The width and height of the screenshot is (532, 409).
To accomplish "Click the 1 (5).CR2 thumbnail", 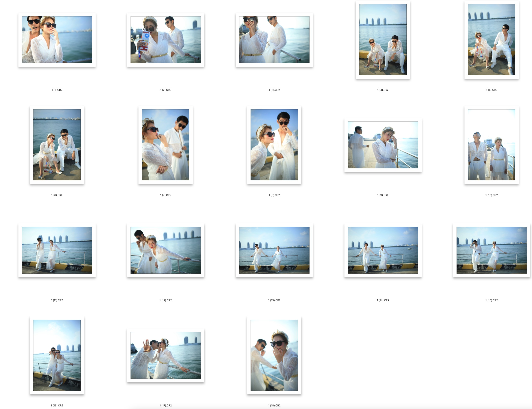I will click(491, 39).
